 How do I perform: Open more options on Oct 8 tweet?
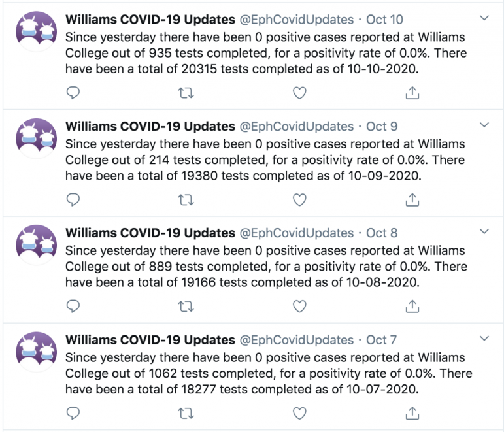pos(484,231)
